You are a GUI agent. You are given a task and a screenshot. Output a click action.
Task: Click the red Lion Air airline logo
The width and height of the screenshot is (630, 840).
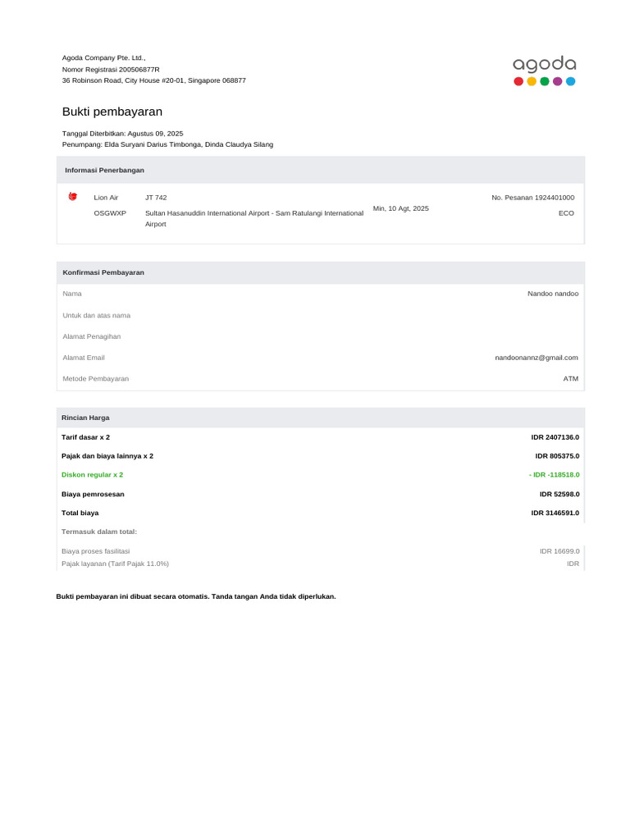tap(72, 196)
